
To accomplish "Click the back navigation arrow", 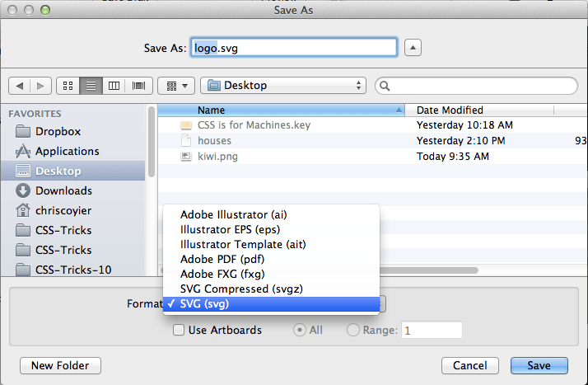I will point(20,86).
